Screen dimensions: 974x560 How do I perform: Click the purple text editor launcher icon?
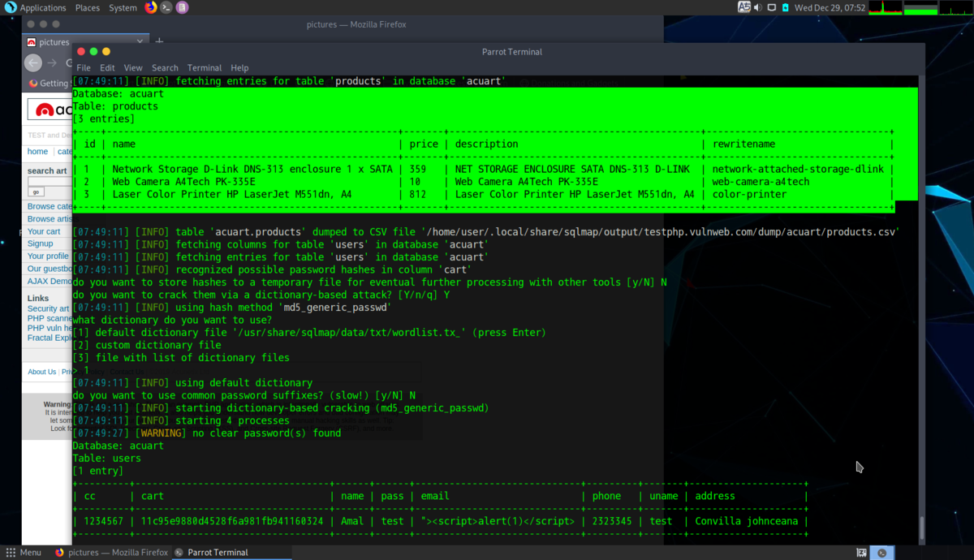(182, 7)
